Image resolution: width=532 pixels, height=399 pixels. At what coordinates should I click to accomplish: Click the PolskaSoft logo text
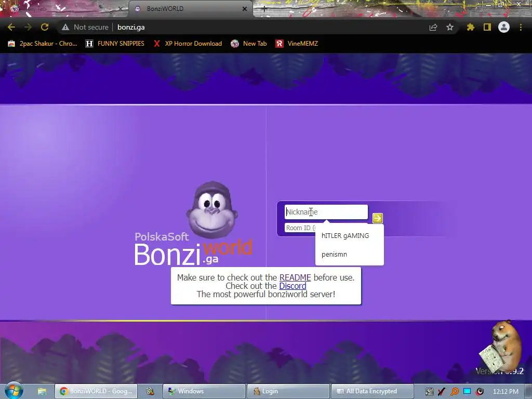[162, 236]
